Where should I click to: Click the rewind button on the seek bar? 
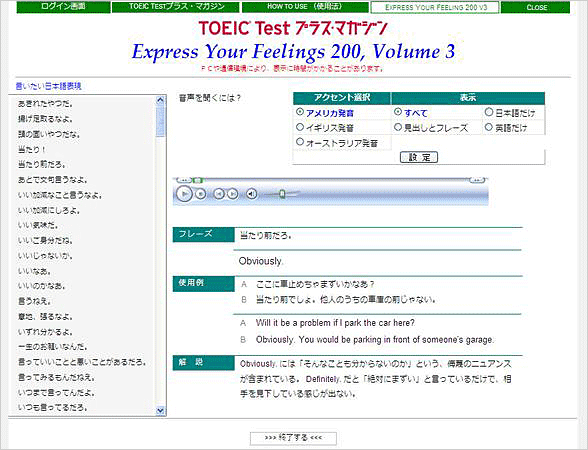pyautogui.click(x=184, y=180)
